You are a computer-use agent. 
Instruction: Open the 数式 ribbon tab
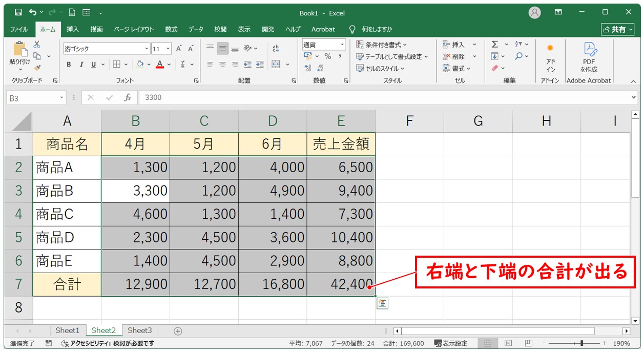pos(171,29)
